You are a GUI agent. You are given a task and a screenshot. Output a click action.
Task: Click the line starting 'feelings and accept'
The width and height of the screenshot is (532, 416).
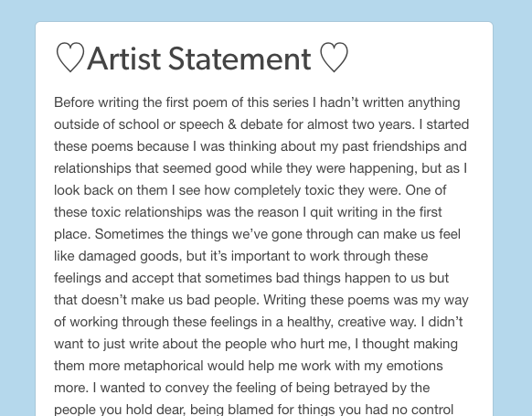[251, 278]
